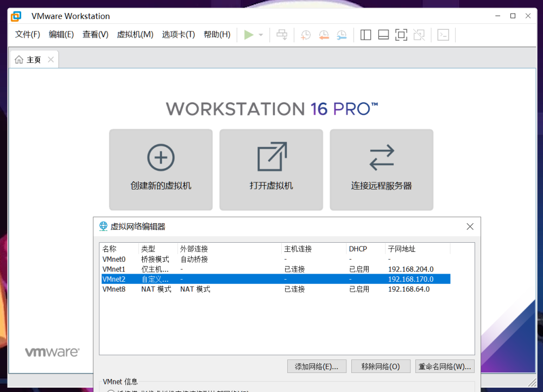This screenshot has height=392, width=543.
Task: Close the 虚拟网络编辑器 dialog
Action: click(470, 226)
